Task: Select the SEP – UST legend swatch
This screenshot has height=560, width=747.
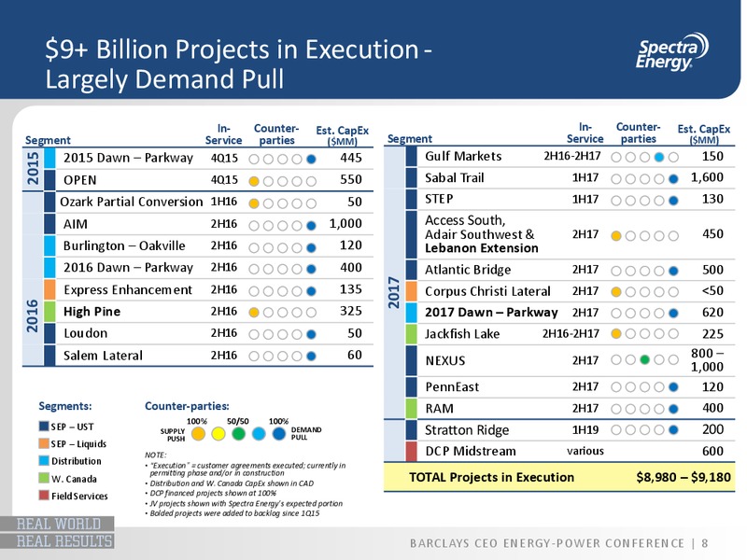Action: point(44,427)
